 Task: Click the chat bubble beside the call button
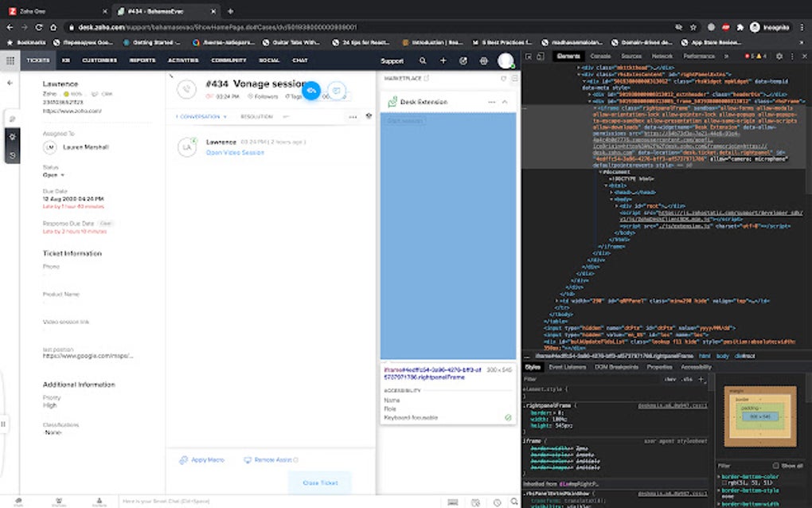coord(337,91)
